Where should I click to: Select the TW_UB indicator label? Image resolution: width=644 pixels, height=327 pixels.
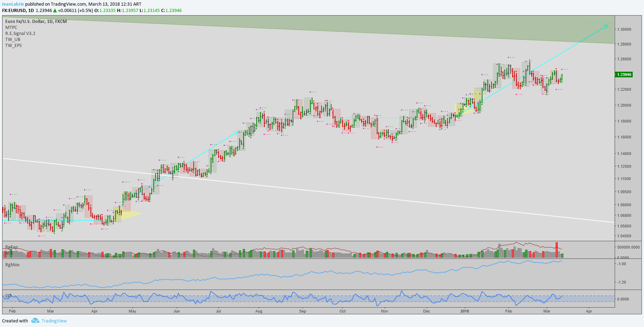click(x=13, y=39)
